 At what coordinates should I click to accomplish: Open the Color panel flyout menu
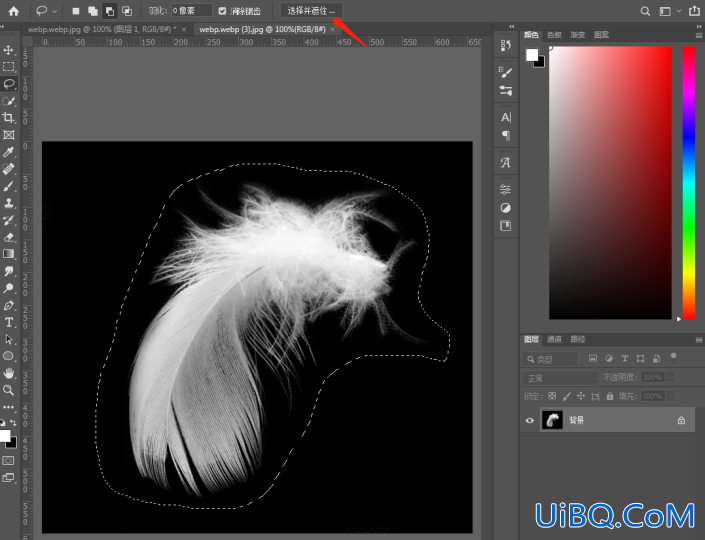point(699,35)
